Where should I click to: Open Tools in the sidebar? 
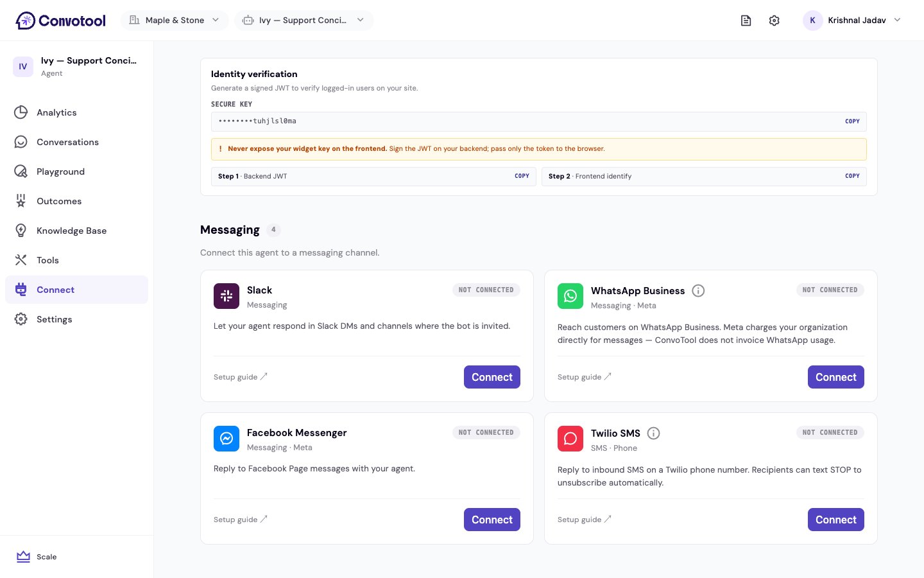[76, 260]
